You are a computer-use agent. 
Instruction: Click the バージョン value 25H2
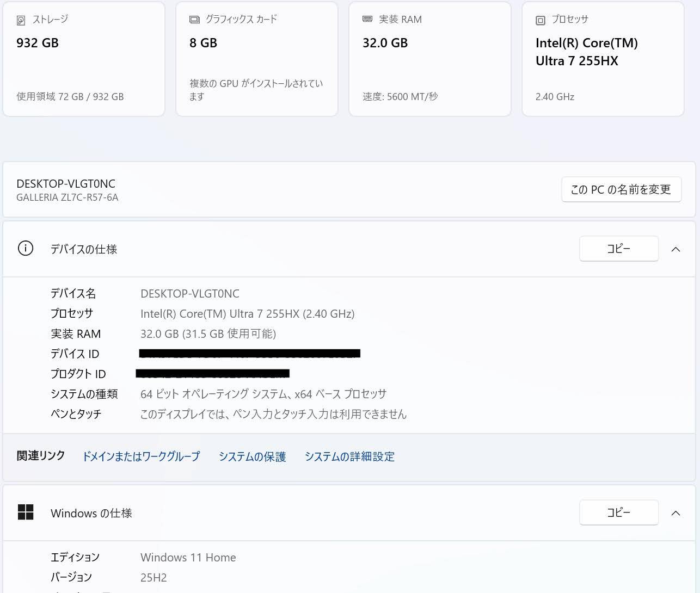tap(153, 578)
